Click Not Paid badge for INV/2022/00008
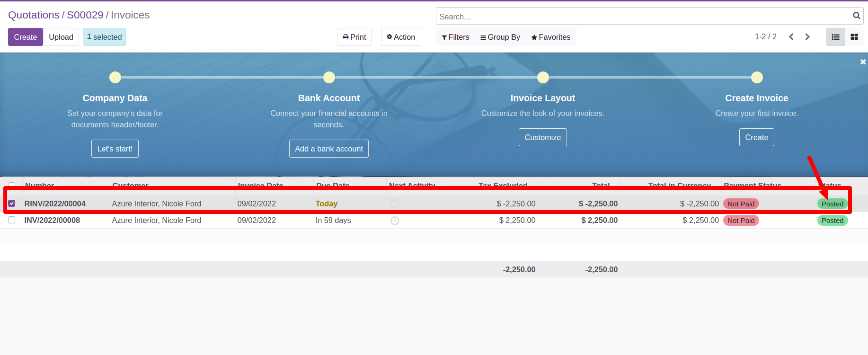Screen dimensions: 868x355 coord(741,220)
